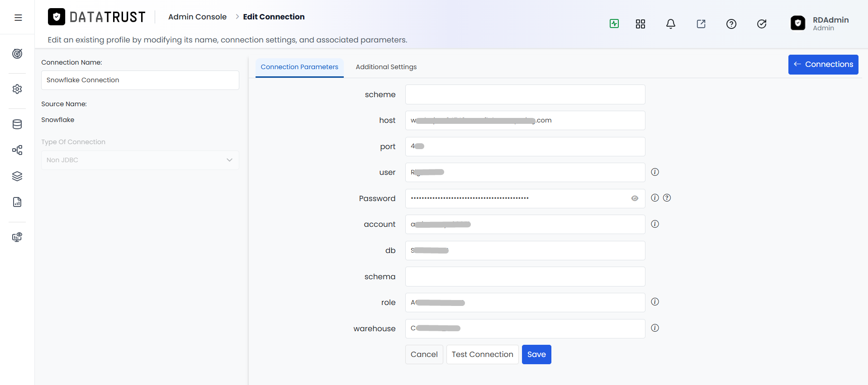Go back to Connections button
The width and height of the screenshot is (868, 385).
(x=823, y=65)
